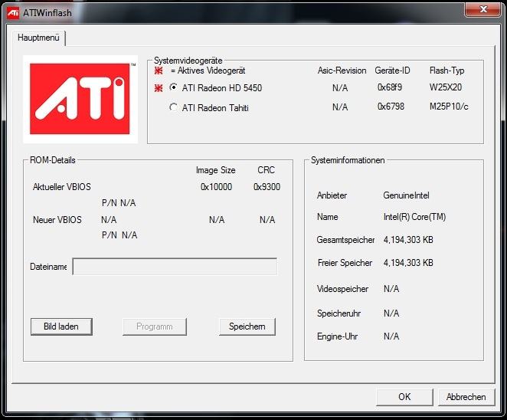Click device ID 0x6798
Viewport: 507px width, 420px height.
tap(391, 107)
